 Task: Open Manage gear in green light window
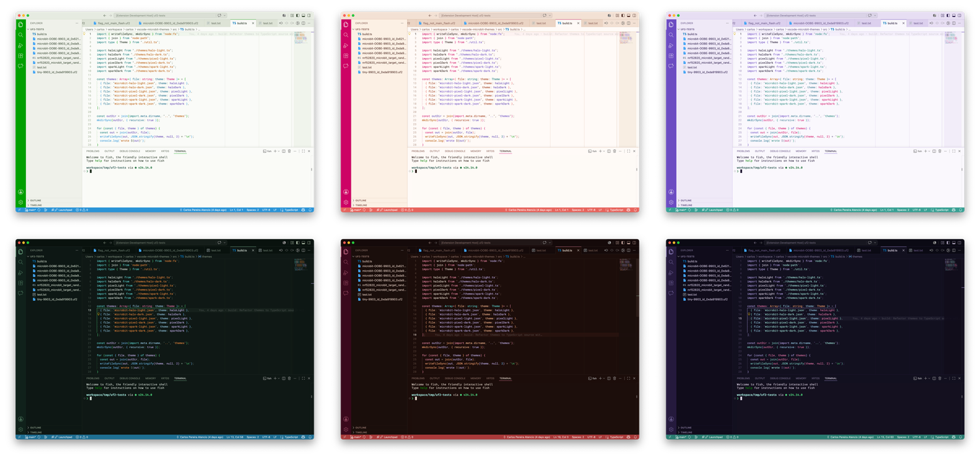(21, 202)
